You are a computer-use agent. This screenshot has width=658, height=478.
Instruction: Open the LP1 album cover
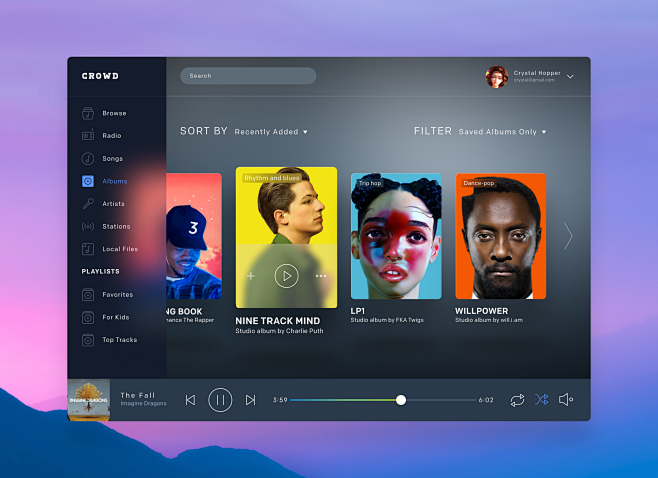(x=396, y=236)
